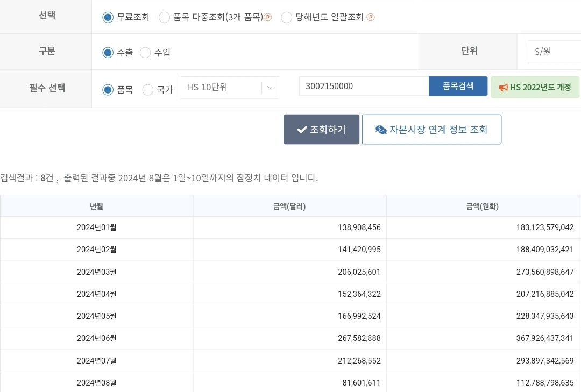Image resolution: width=581 pixels, height=392 pixels.
Task: Select the 2024년04월 row cell
Action: tap(96, 294)
